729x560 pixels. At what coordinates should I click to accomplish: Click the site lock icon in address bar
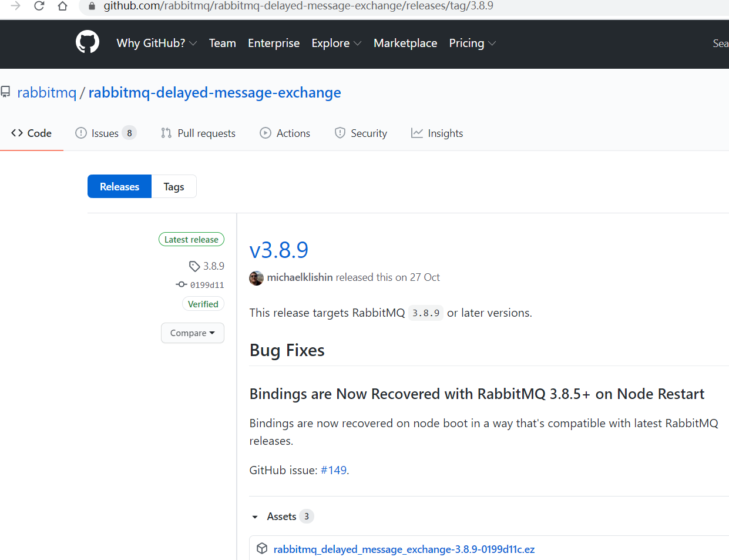coord(92,6)
